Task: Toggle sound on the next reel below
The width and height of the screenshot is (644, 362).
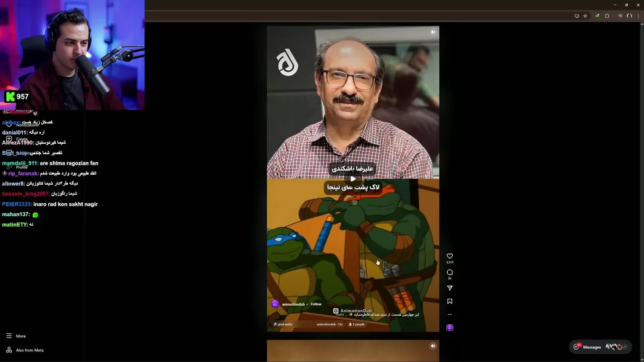Action: [x=433, y=346]
